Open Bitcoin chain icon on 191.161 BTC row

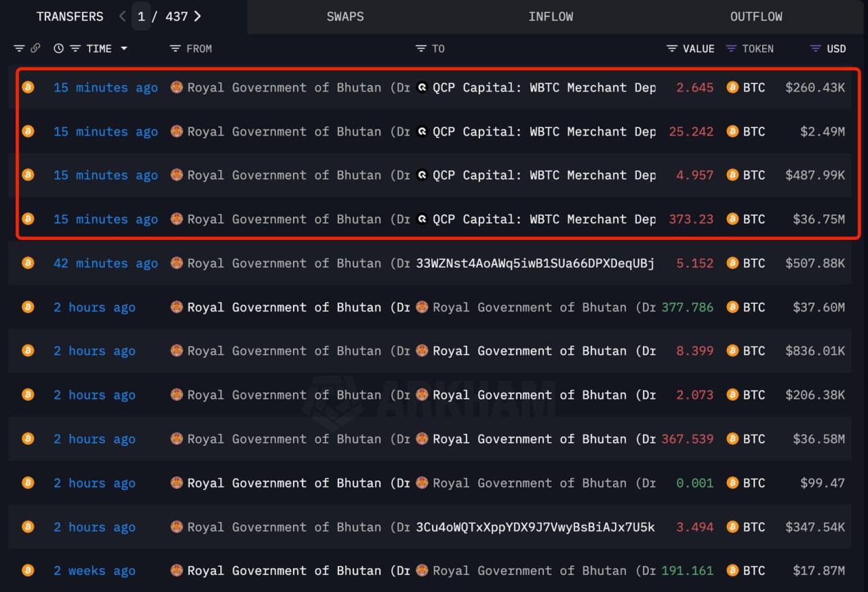point(28,570)
